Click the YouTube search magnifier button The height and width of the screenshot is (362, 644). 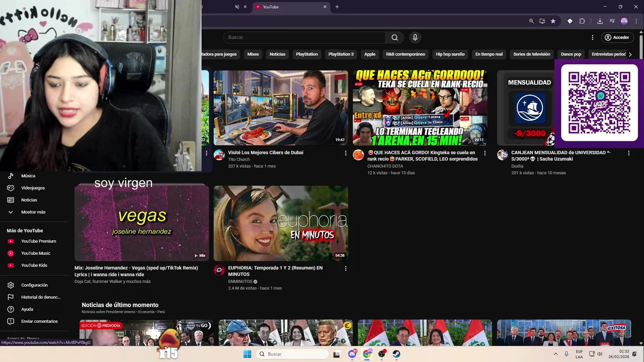394,37
